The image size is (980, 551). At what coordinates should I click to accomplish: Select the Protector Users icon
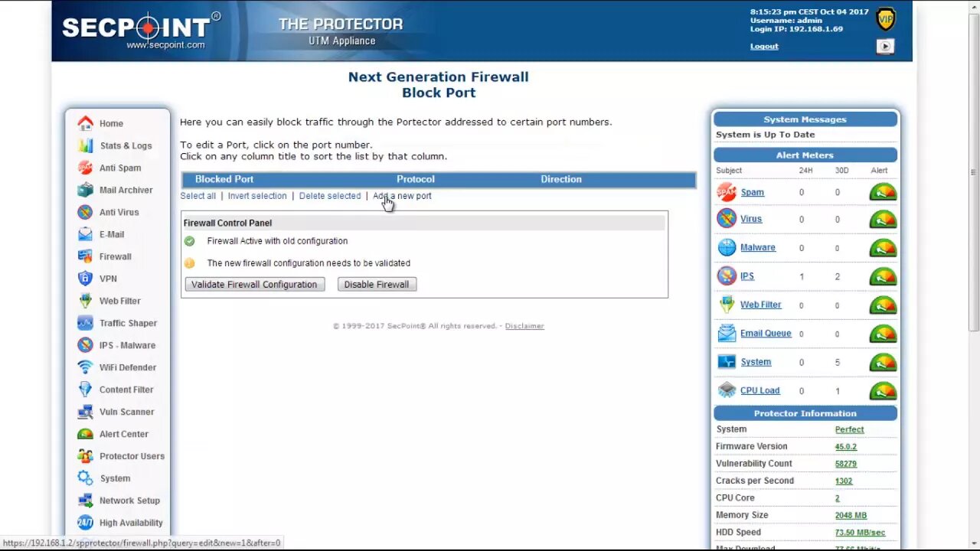(85, 456)
